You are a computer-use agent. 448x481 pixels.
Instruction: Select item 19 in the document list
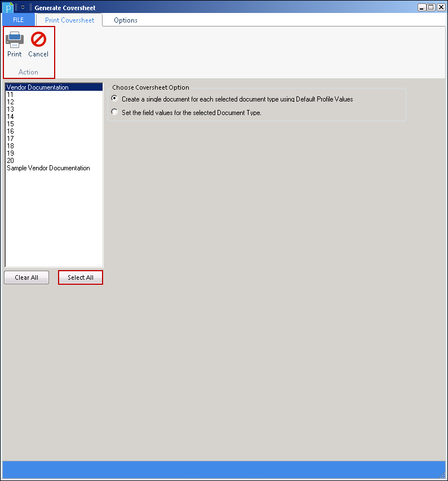point(54,153)
